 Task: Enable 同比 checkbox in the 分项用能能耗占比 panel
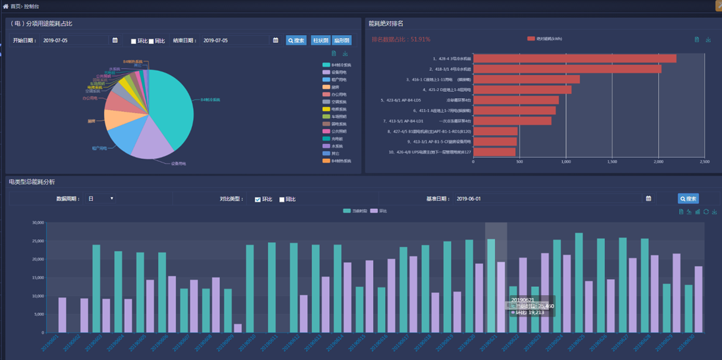tap(151, 41)
